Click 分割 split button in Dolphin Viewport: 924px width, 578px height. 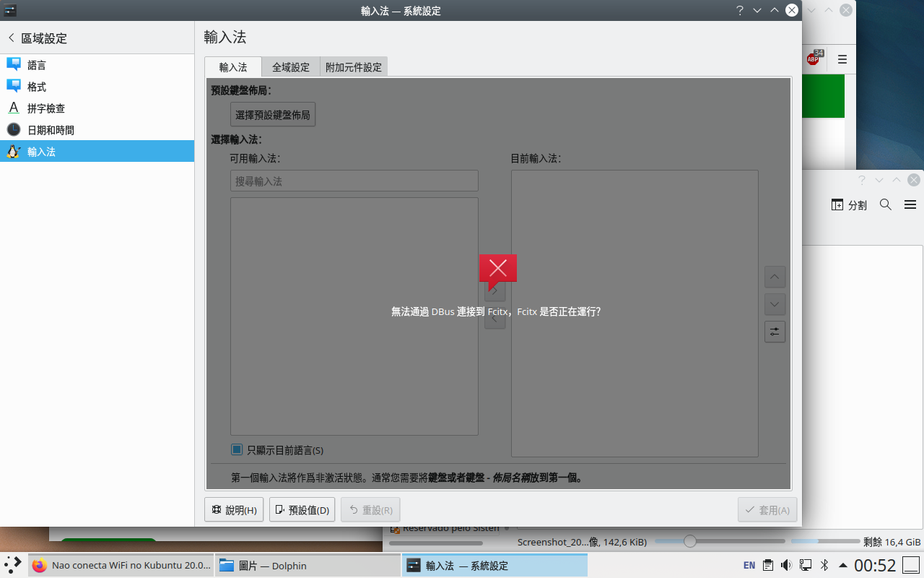point(849,205)
